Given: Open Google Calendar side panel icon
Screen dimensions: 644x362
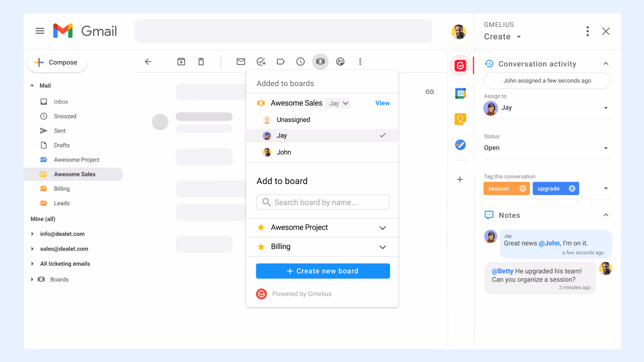Looking at the screenshot, I should [x=460, y=94].
